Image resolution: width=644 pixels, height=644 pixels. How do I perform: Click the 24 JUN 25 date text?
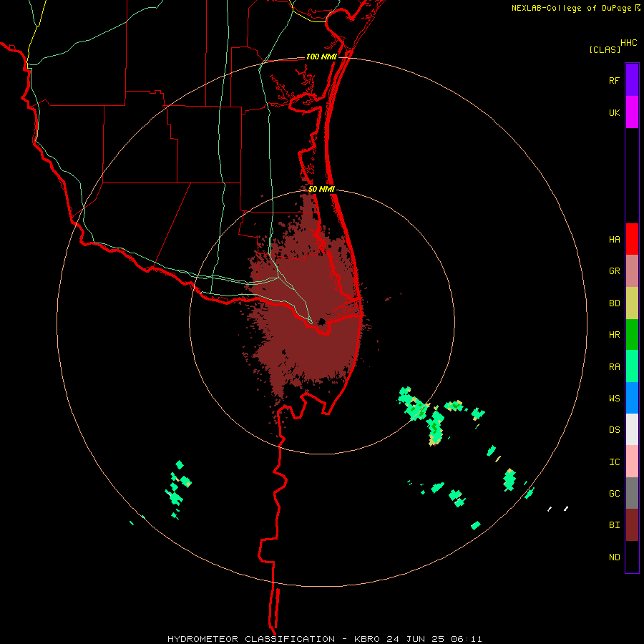(415, 639)
